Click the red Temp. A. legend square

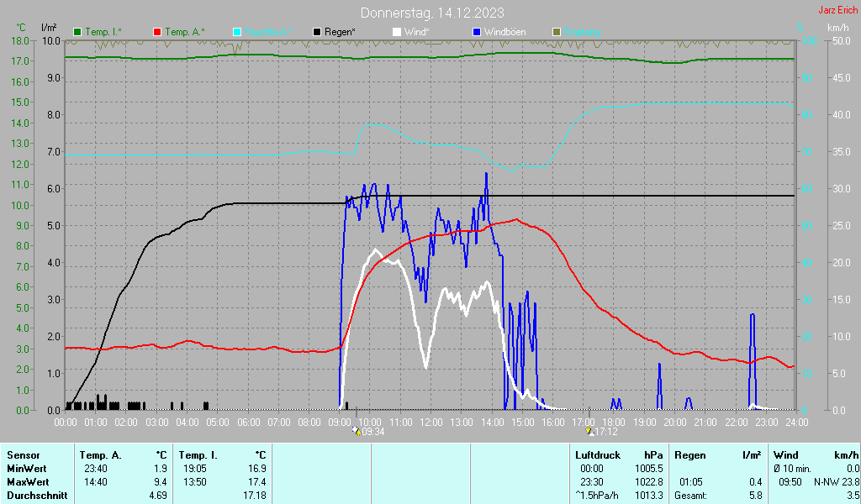click(157, 32)
